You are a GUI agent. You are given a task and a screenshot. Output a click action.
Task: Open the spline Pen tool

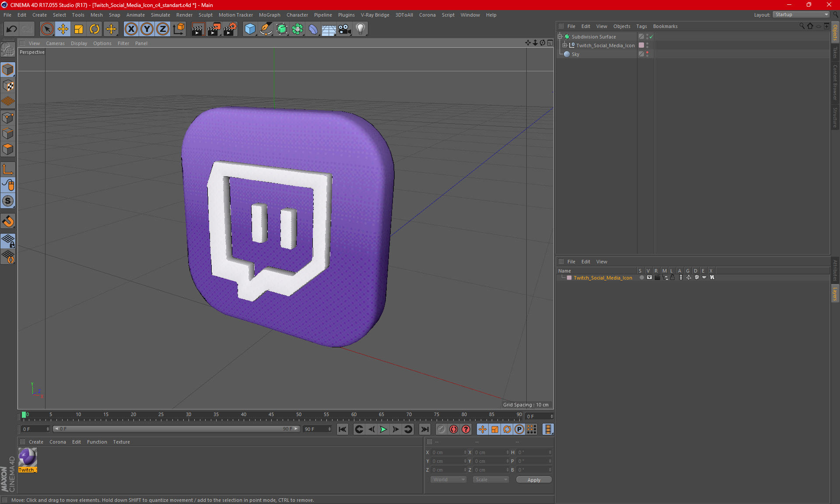tap(266, 29)
